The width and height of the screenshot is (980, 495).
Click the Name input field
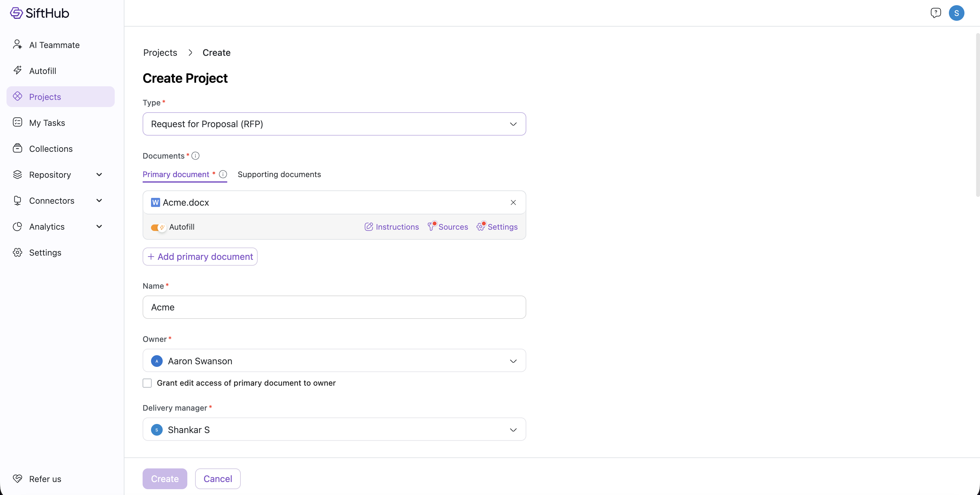pos(334,307)
